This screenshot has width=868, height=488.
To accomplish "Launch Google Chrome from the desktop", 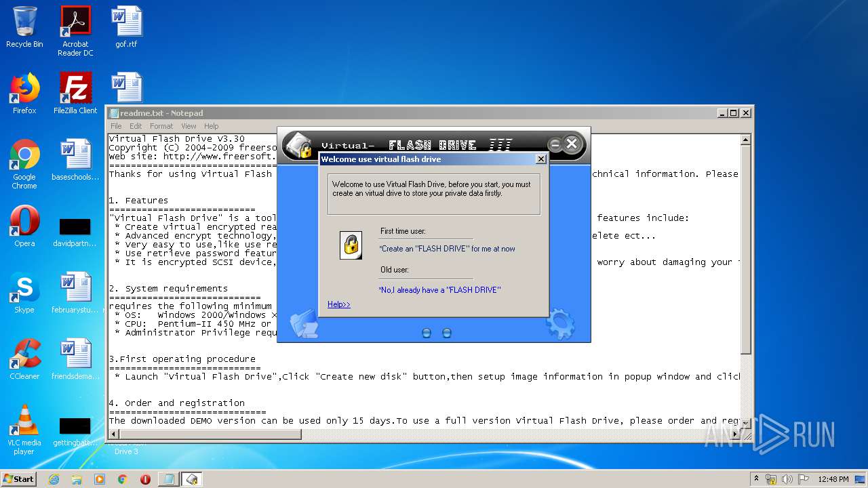I will click(24, 164).
